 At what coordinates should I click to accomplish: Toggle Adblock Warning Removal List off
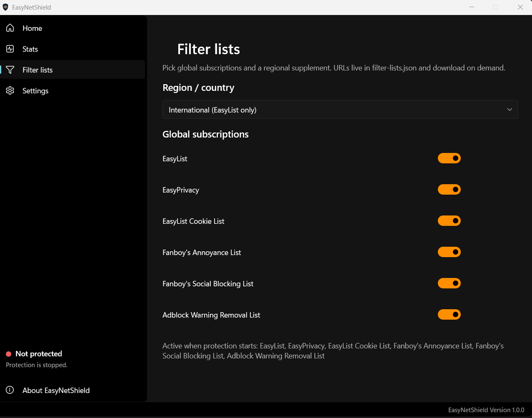pos(449,315)
